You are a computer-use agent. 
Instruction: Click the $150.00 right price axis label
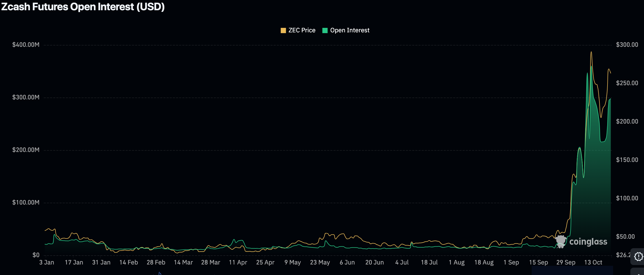click(x=627, y=160)
